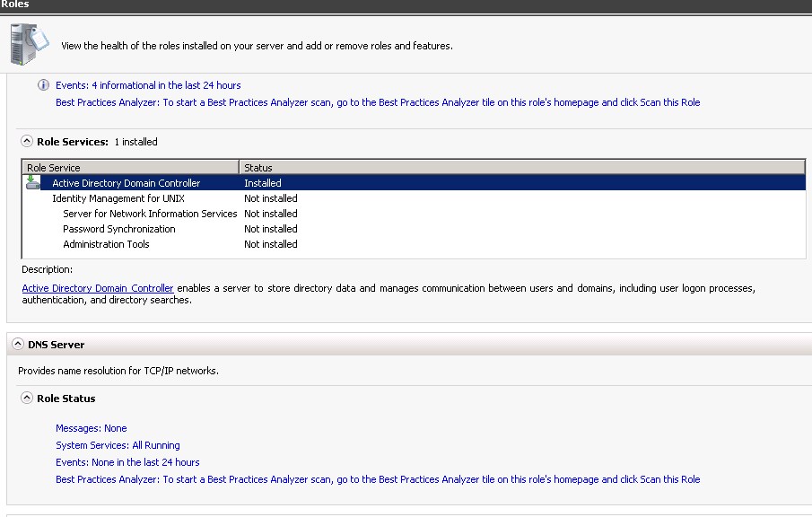The height and width of the screenshot is (517, 812).
Task: Click the 'View the health of the roles' text
Action: pyautogui.click(x=257, y=46)
